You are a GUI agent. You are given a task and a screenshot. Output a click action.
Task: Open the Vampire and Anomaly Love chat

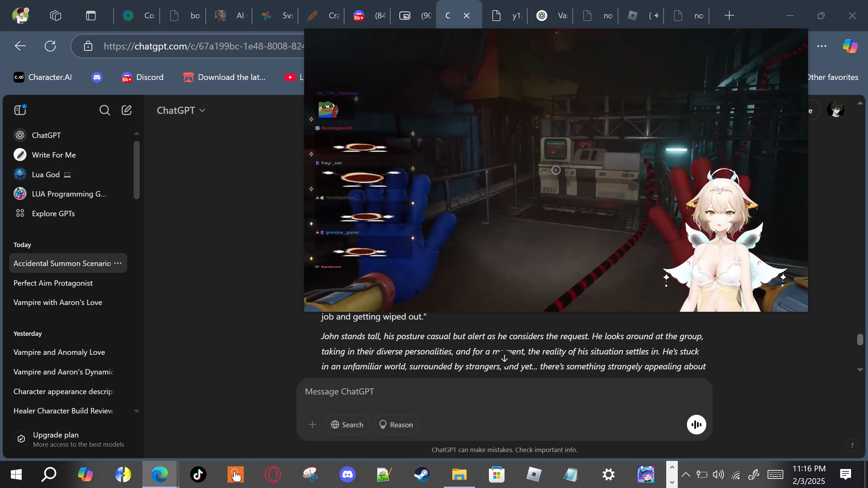point(68,352)
